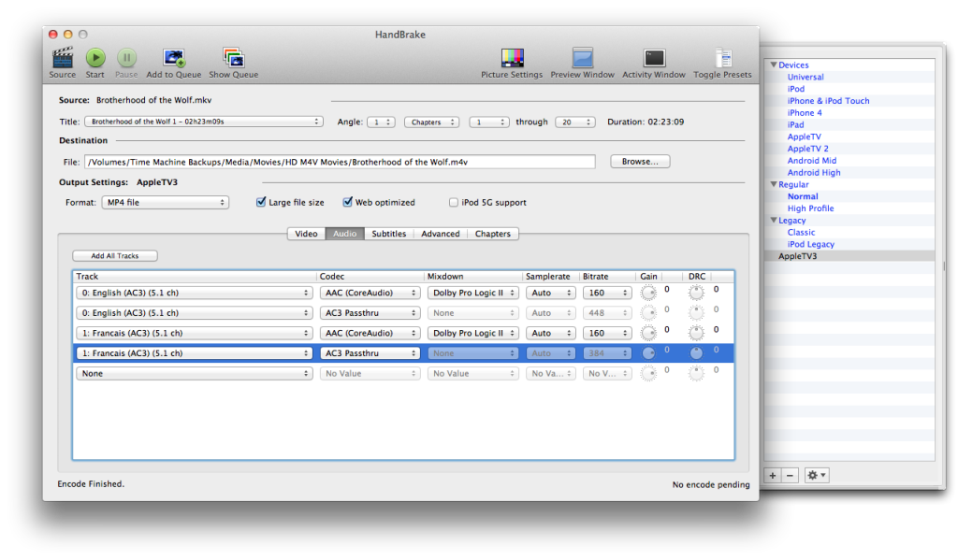Select the Android High preset
Screen dimensions: 958x560
pos(814,173)
